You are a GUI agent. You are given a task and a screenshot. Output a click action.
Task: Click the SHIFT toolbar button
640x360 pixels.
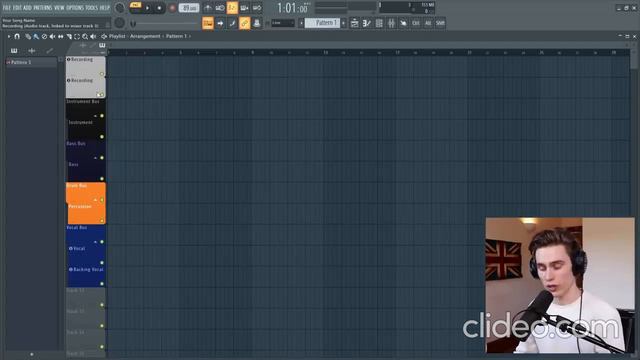(x=440, y=23)
